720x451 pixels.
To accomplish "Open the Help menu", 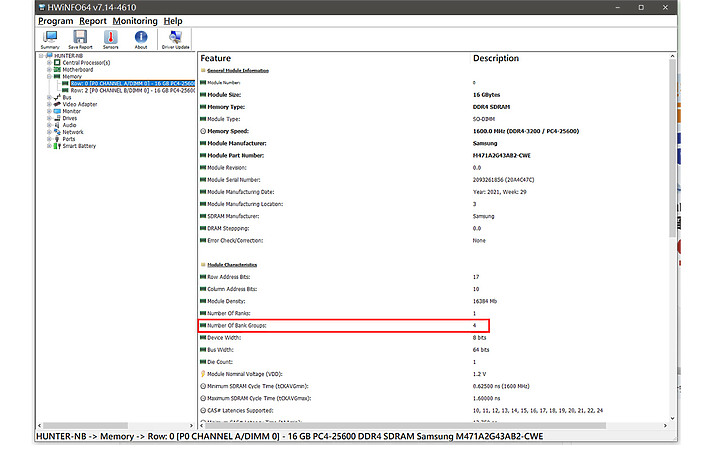I will (173, 21).
